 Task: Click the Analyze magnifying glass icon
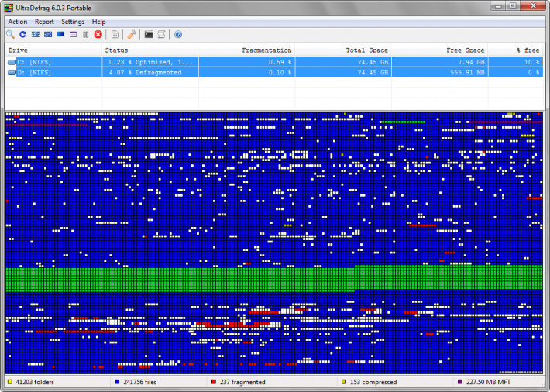[x=10, y=34]
